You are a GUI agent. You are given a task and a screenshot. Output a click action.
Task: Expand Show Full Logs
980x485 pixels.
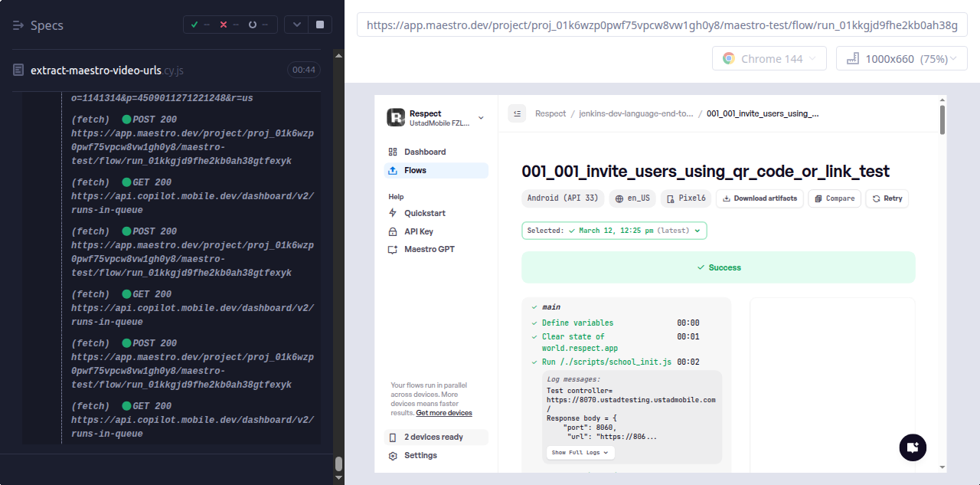tap(580, 452)
